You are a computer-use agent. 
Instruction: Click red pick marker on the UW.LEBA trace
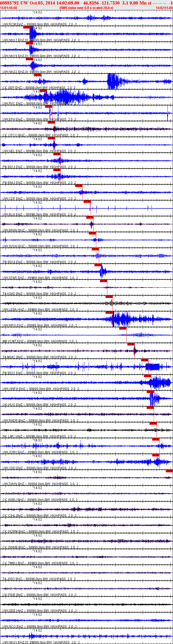point(109,296)
